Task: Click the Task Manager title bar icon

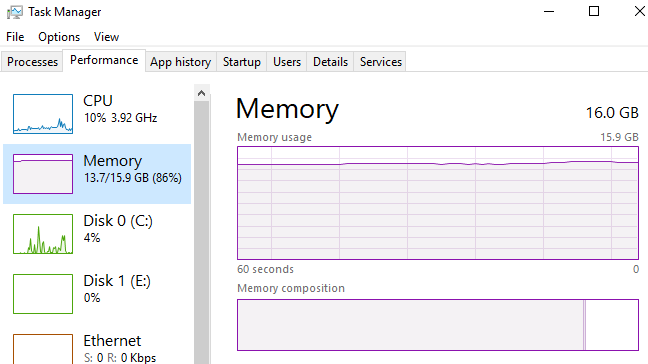Action: pos(14,12)
